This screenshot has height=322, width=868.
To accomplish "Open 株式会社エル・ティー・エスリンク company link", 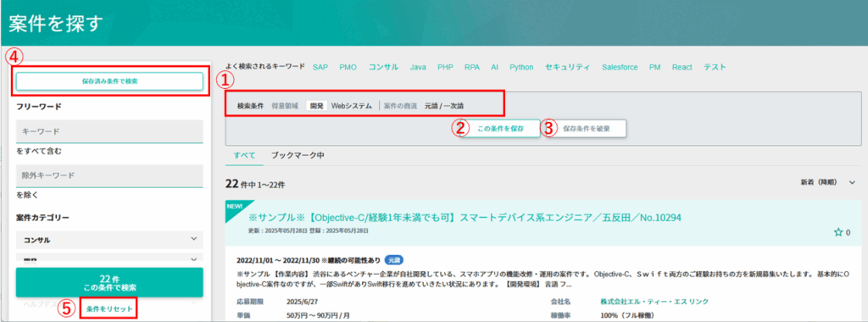I will tap(654, 302).
